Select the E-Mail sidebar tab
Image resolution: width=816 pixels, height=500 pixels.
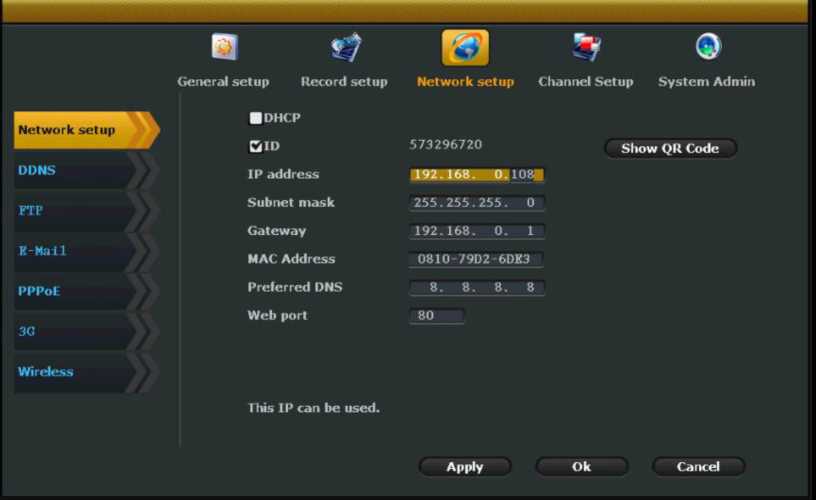tap(75, 251)
